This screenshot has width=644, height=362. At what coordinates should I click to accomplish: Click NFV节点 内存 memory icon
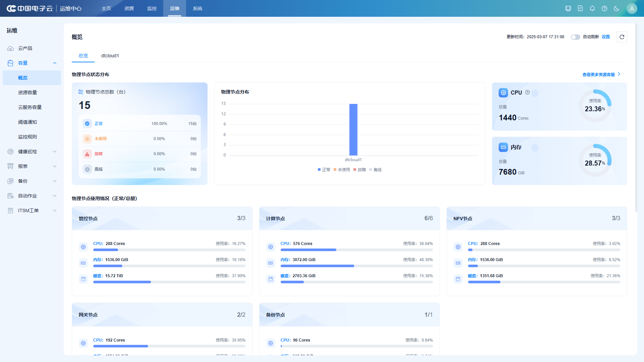pyautogui.click(x=458, y=263)
